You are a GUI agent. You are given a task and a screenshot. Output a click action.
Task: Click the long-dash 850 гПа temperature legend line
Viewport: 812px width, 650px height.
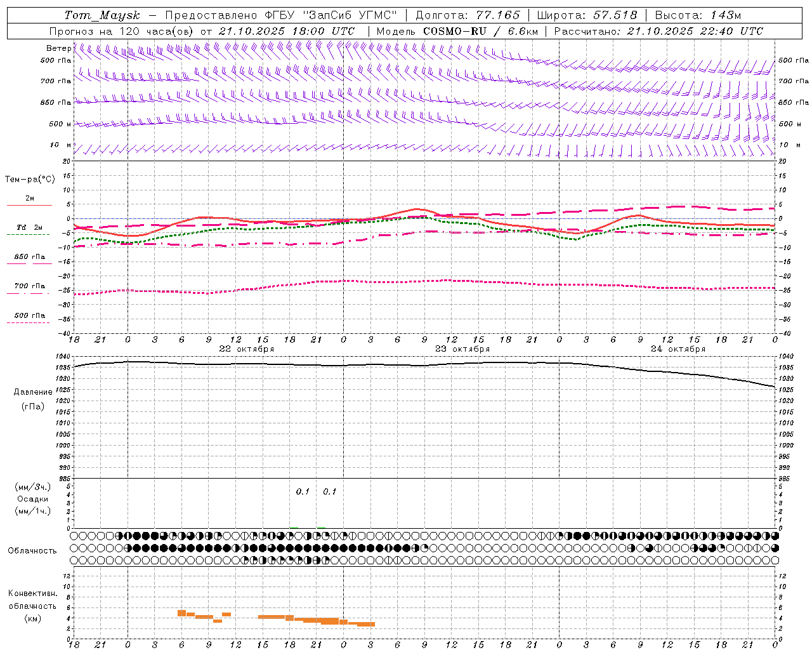[x=28, y=263]
